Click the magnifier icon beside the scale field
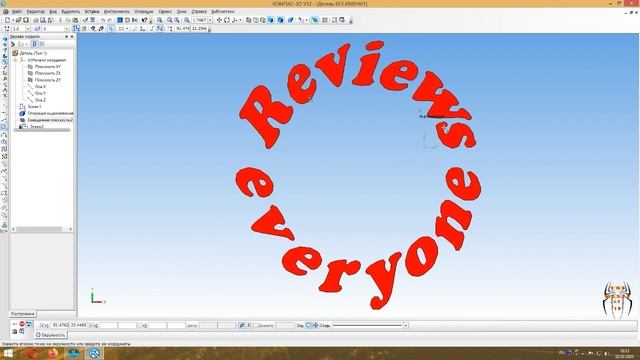 (187, 20)
